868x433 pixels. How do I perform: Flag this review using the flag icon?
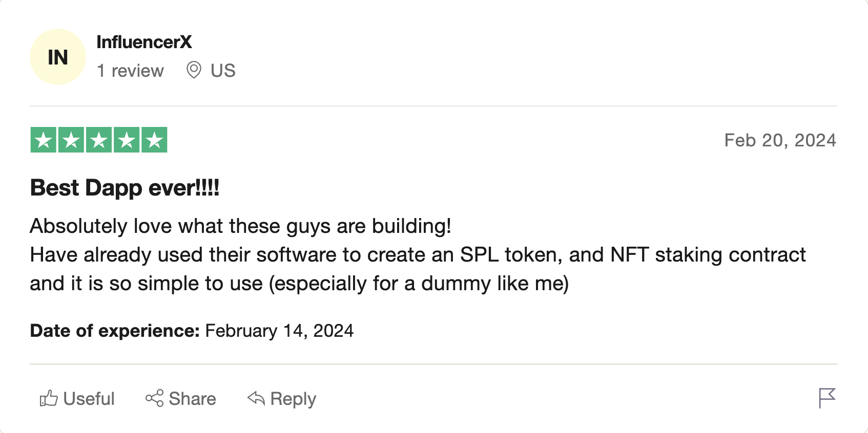click(x=826, y=398)
